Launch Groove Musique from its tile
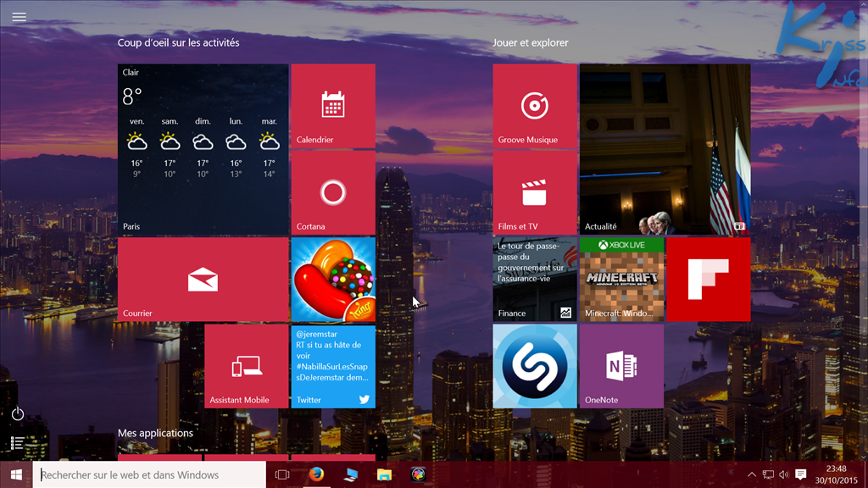The image size is (868, 488). coord(535,106)
